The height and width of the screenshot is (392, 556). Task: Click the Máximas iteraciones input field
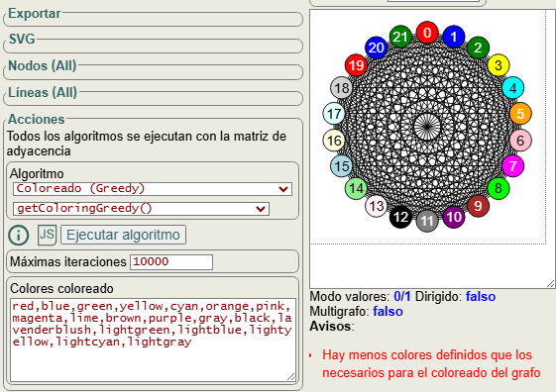click(x=171, y=262)
